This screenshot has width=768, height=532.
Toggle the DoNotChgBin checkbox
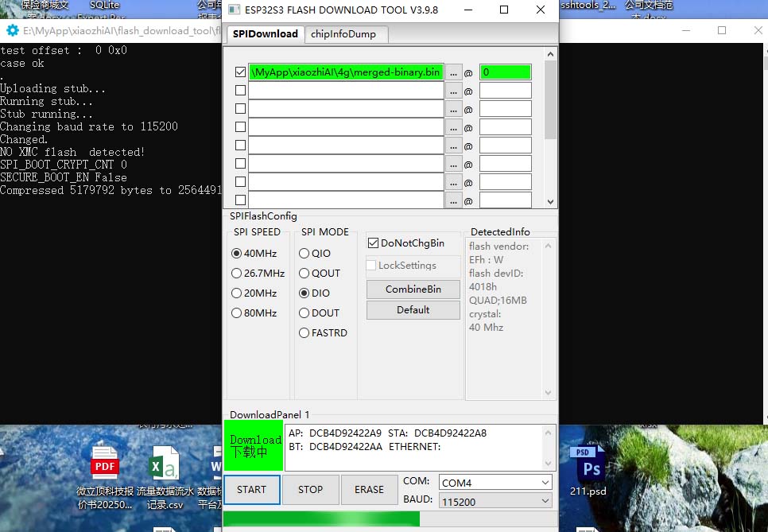(x=373, y=243)
